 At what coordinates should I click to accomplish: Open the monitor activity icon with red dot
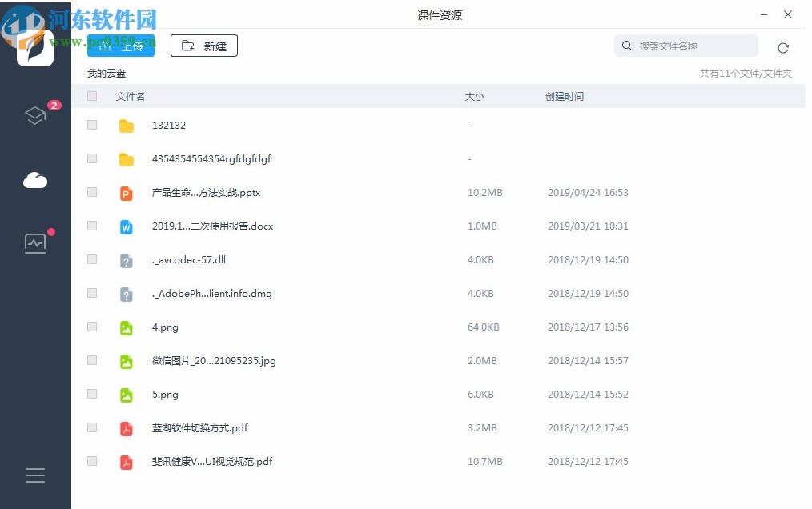pyautogui.click(x=35, y=242)
